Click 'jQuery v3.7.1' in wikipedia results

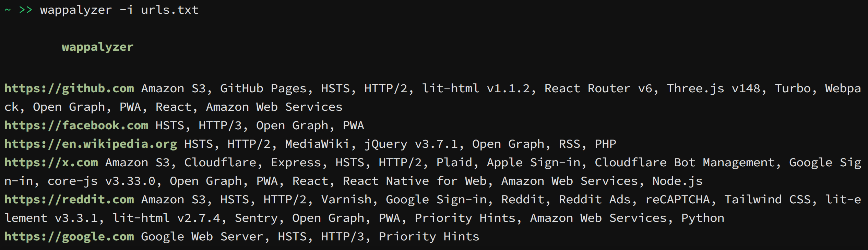pyautogui.click(x=411, y=144)
